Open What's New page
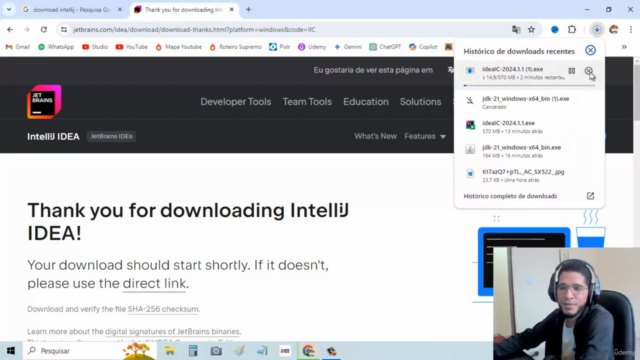 point(375,136)
